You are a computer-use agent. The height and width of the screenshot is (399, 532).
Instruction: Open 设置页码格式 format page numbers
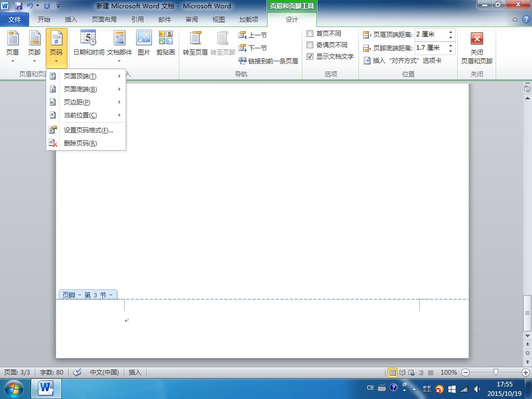coord(86,130)
